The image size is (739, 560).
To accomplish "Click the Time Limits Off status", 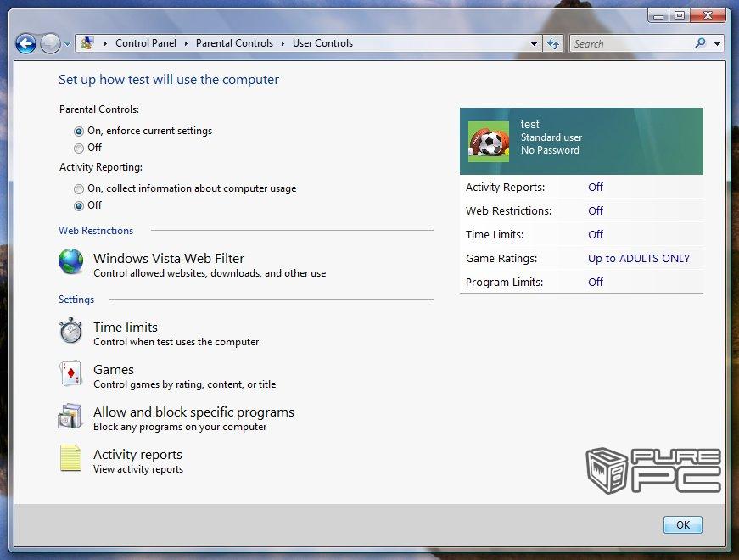I will coord(596,234).
